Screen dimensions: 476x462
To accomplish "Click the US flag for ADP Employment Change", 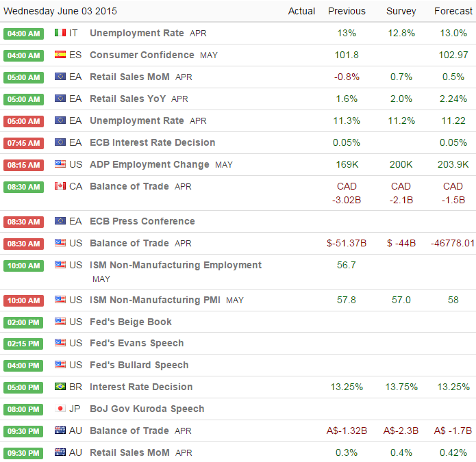I will [x=60, y=164].
